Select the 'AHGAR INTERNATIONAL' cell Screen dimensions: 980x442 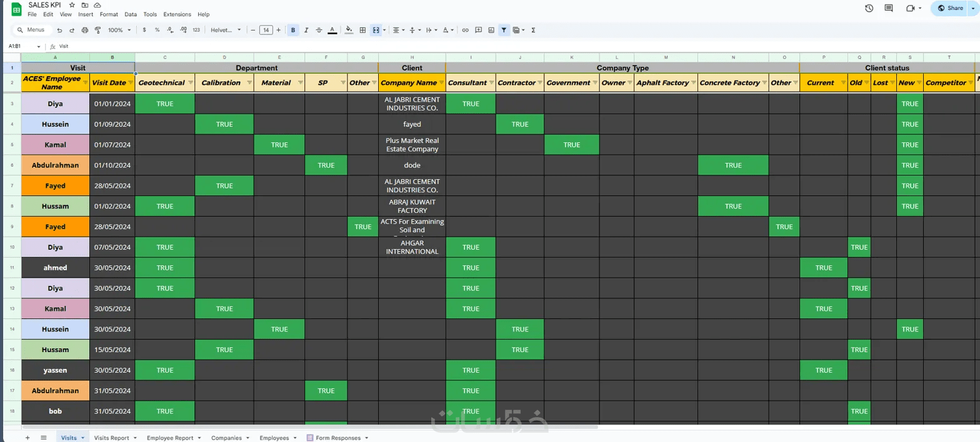412,247
